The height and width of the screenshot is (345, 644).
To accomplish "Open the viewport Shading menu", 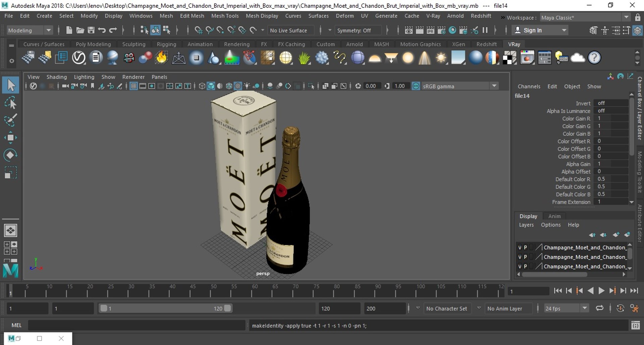I will tap(56, 77).
